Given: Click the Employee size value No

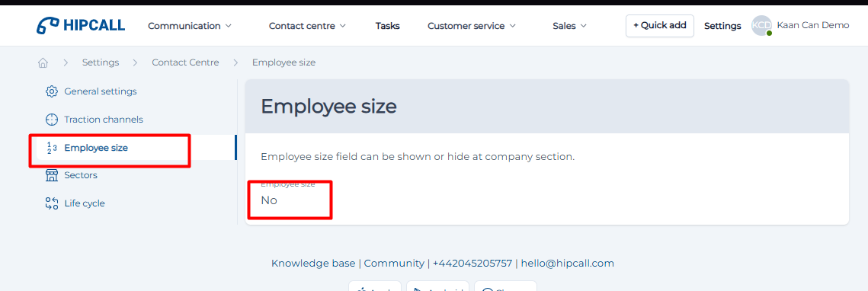Looking at the screenshot, I should (x=269, y=200).
